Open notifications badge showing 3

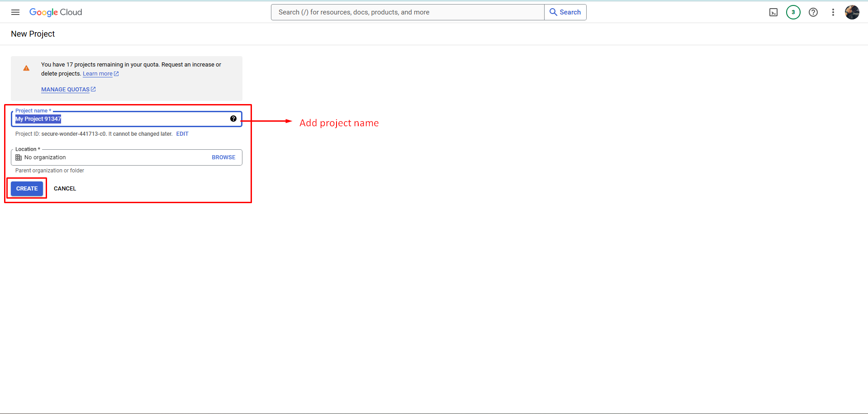tap(793, 12)
